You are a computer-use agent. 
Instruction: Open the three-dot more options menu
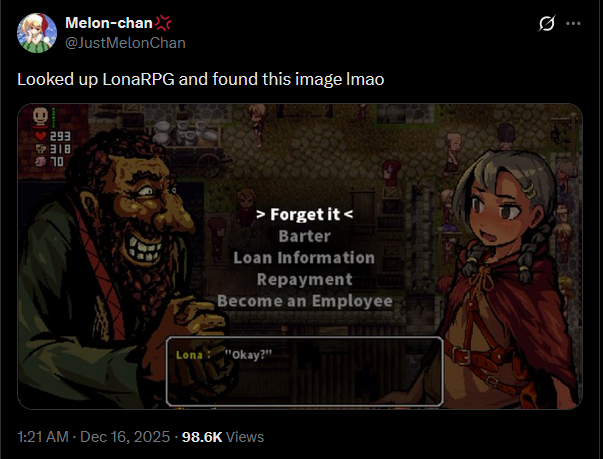point(573,23)
